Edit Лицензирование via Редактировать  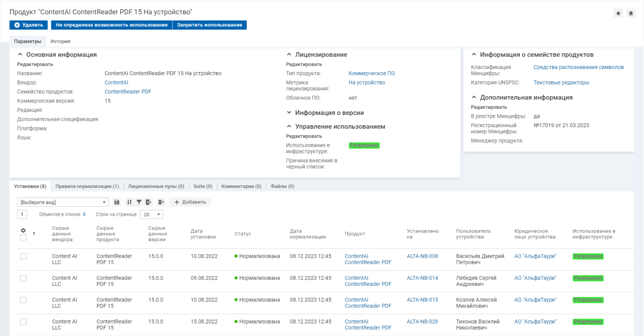point(304,64)
